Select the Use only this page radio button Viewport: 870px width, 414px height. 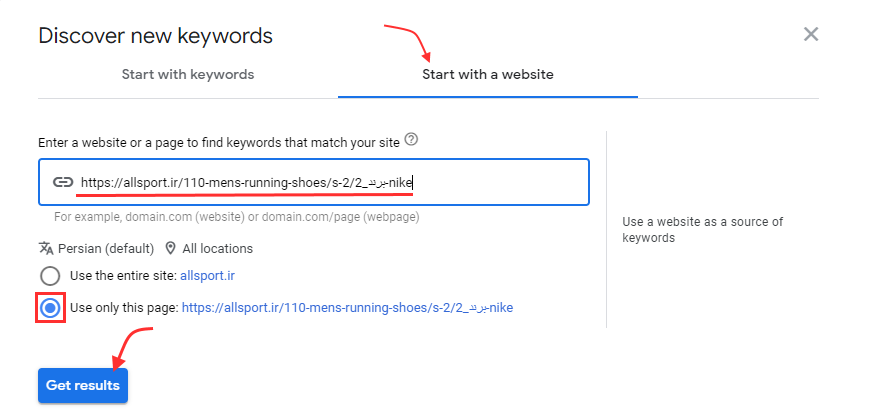(x=50, y=308)
